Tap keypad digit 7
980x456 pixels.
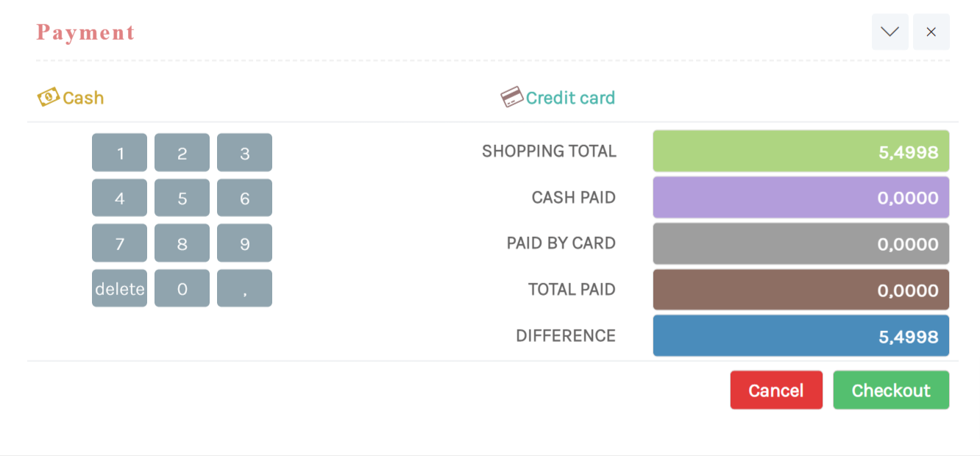click(x=119, y=243)
